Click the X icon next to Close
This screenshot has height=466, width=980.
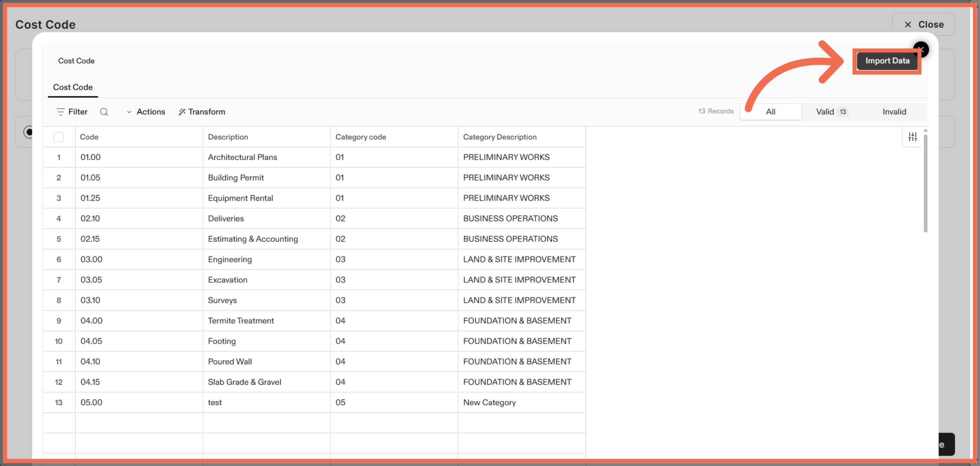click(x=908, y=24)
